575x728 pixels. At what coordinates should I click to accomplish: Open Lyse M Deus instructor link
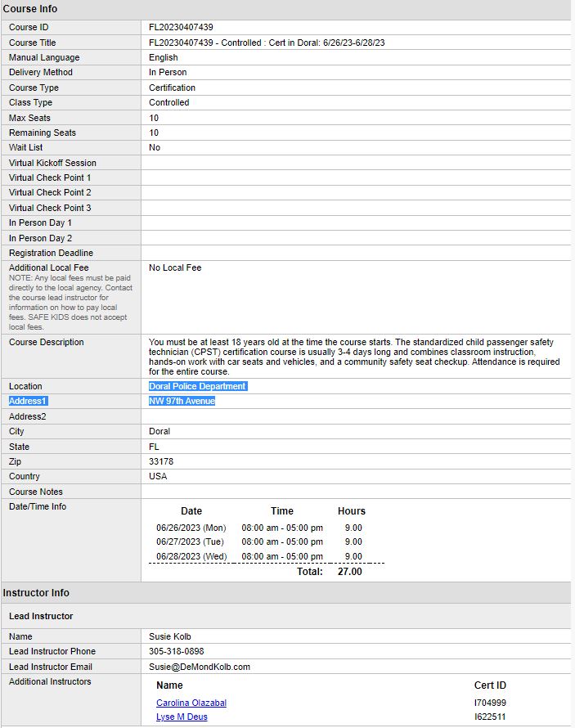[x=182, y=717]
